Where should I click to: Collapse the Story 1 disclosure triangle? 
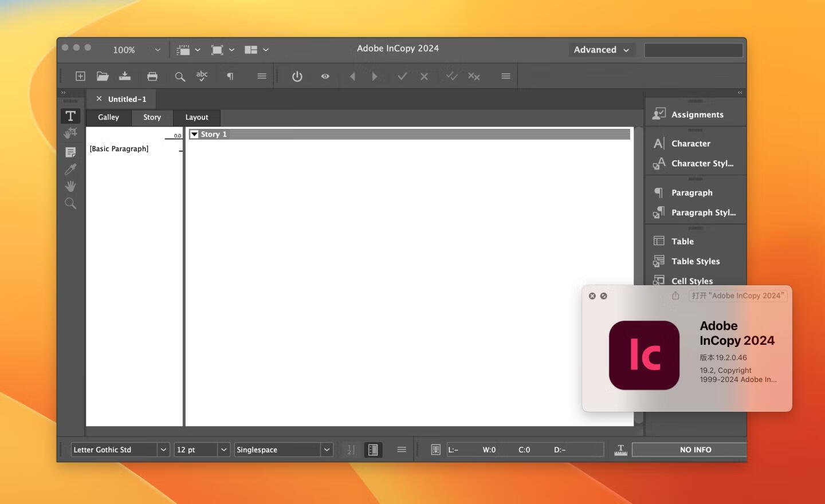point(194,134)
